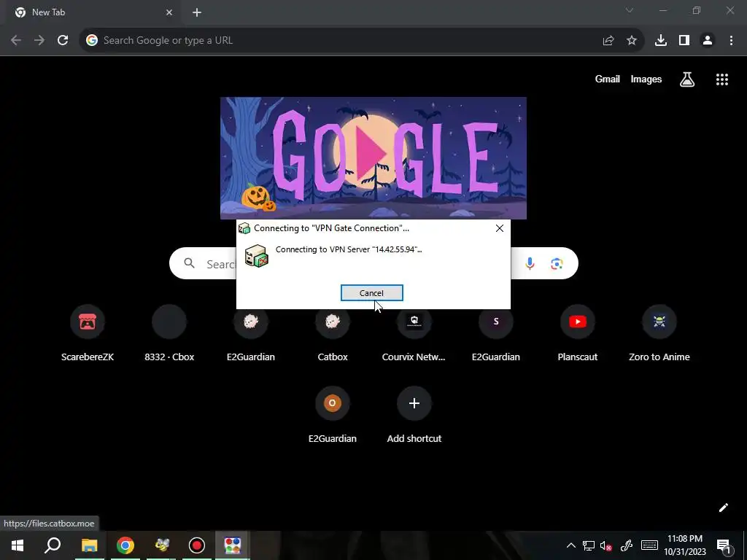Open a new browser tab
The width and height of the screenshot is (747, 560).
click(197, 12)
